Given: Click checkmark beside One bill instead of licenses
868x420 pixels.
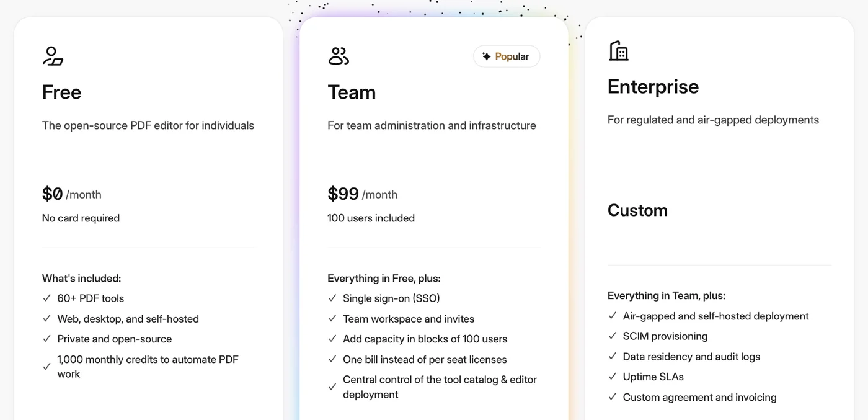Looking at the screenshot, I should pyautogui.click(x=332, y=359).
